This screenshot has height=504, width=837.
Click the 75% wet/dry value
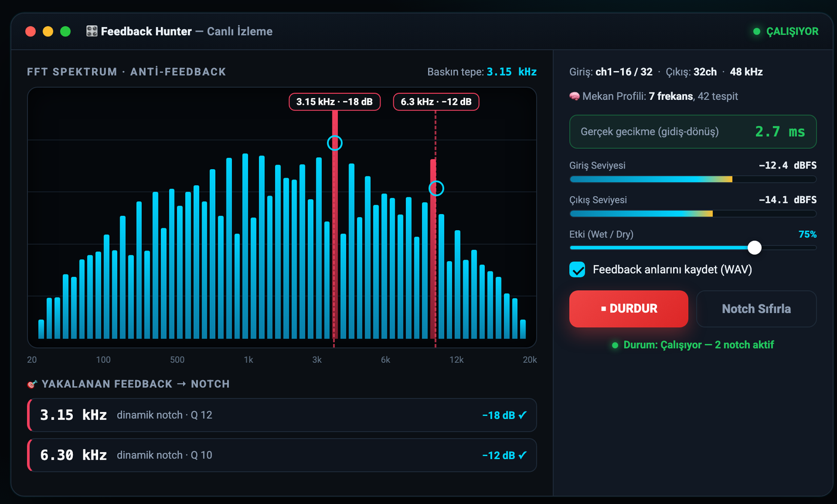point(808,234)
